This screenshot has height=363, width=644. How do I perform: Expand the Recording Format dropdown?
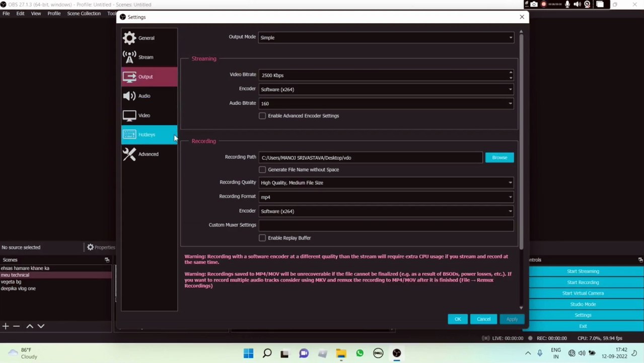[x=385, y=197]
